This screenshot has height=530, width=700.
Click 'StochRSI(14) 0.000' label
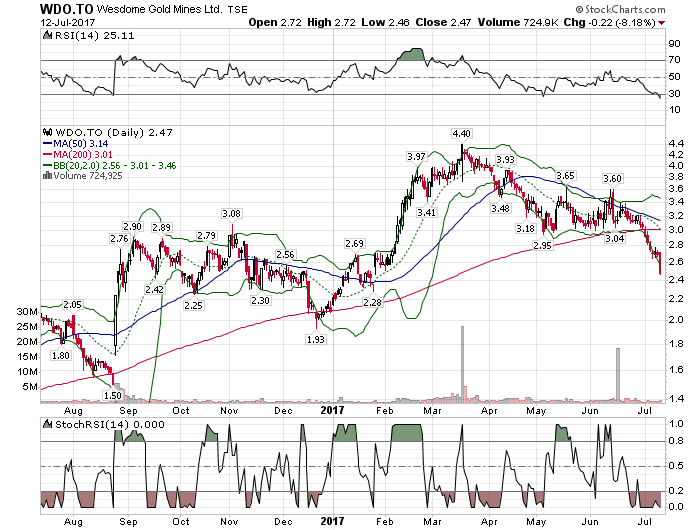(x=109, y=424)
